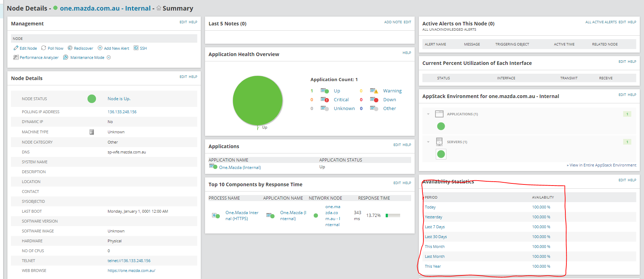Viewport: 644px width, 279px height.
Task: Open the One.Mazda (Internal) application link
Action: (x=240, y=168)
